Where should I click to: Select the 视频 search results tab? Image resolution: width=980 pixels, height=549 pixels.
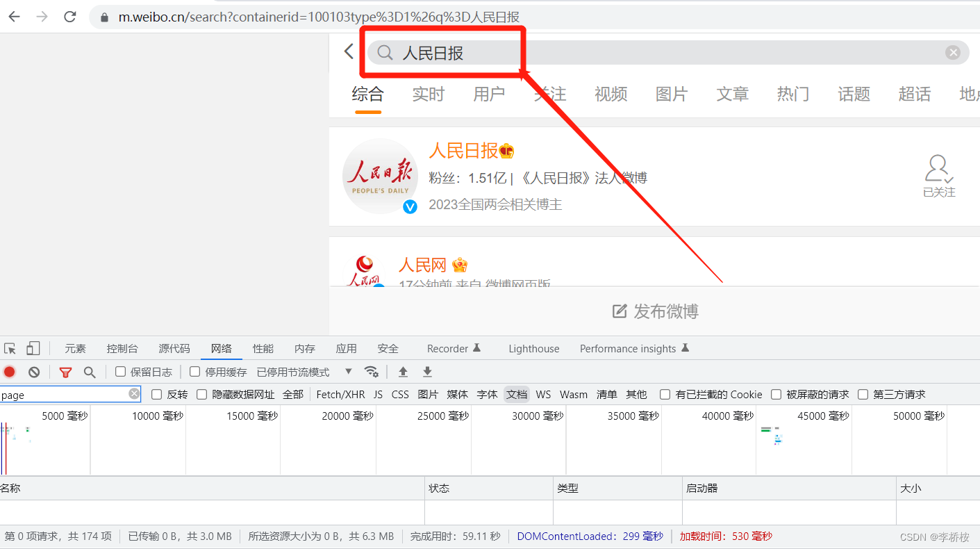pos(611,95)
